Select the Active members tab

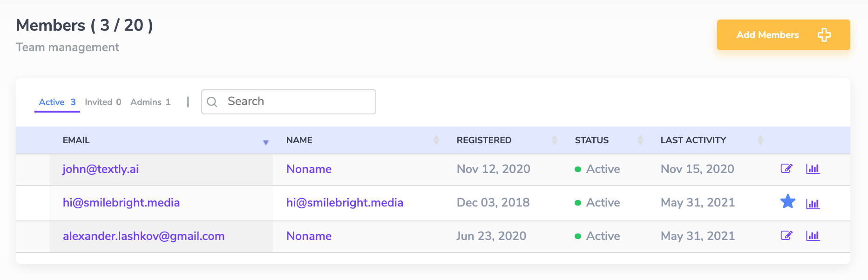(x=57, y=102)
